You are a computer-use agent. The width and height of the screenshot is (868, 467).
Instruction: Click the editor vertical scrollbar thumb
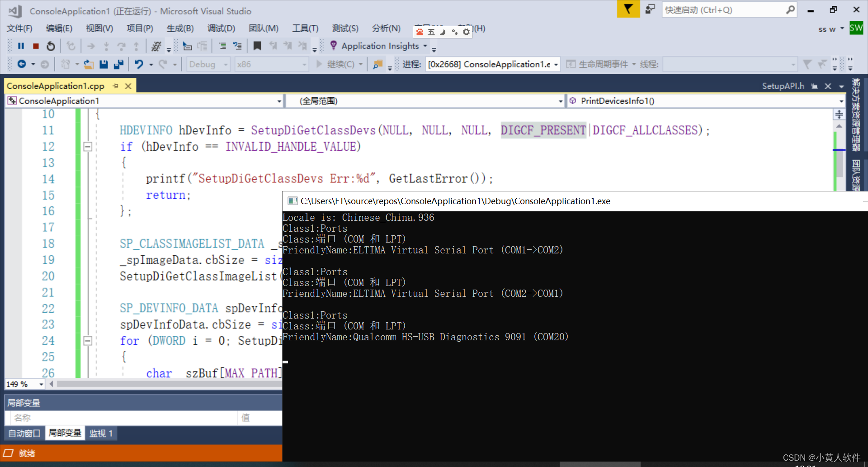[839, 164]
